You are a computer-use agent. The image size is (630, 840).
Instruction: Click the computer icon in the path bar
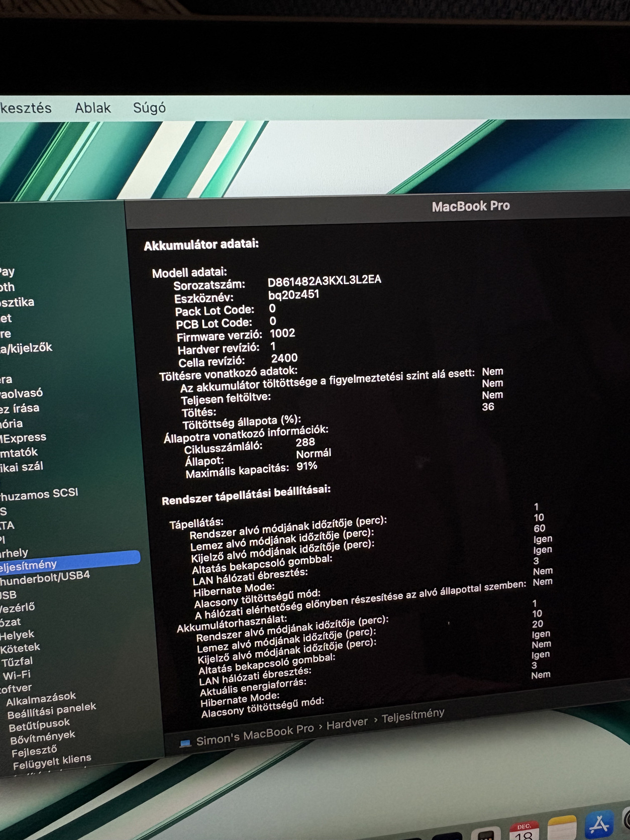pos(185,743)
